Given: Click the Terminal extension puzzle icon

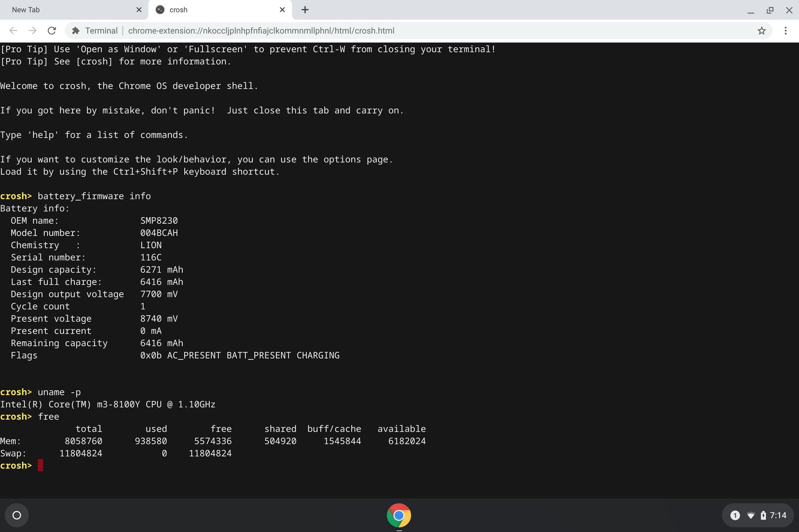Looking at the screenshot, I should (76, 31).
